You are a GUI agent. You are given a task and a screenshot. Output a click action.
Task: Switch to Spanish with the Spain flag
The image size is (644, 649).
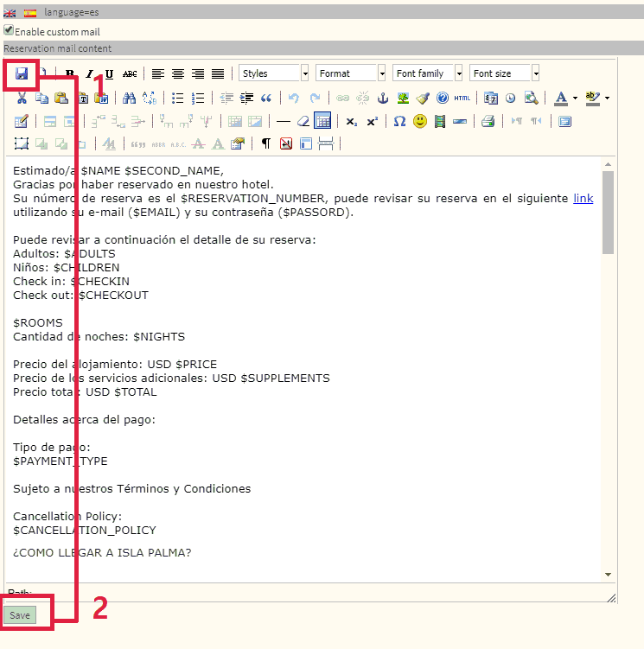pyautogui.click(x=30, y=13)
